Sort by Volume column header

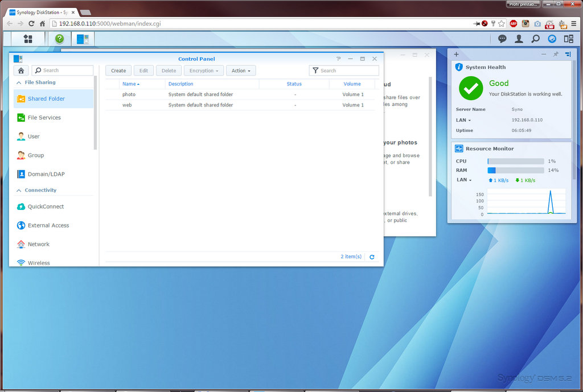click(352, 84)
